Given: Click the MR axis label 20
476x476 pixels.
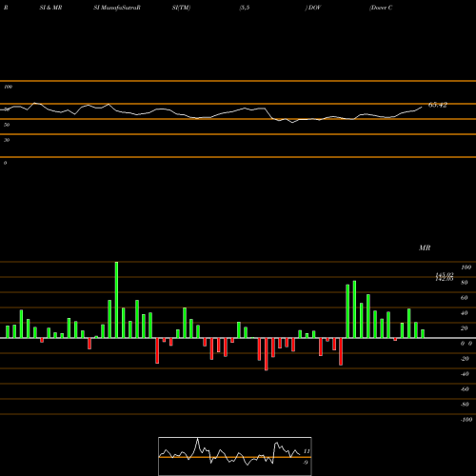Looking at the screenshot, I should (x=465, y=328).
